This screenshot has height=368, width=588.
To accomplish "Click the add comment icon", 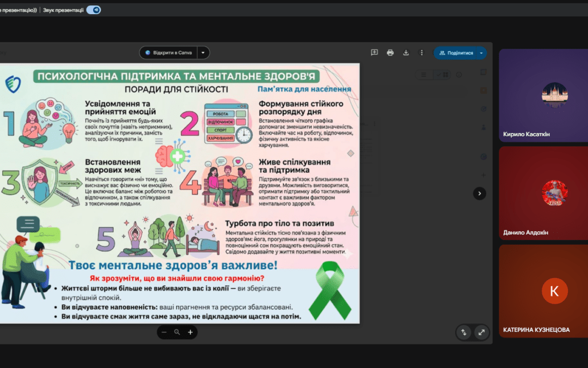I will click(x=374, y=52).
